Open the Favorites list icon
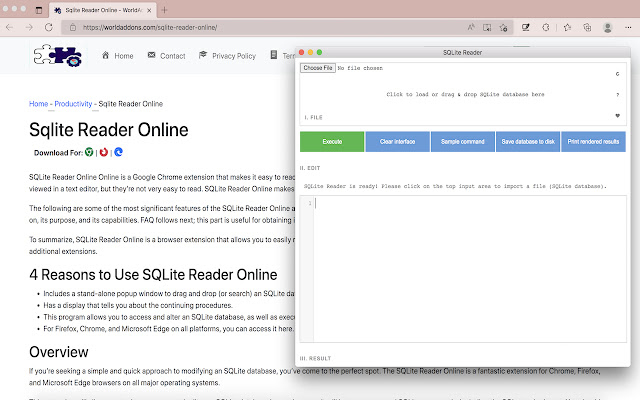 [x=567, y=27]
